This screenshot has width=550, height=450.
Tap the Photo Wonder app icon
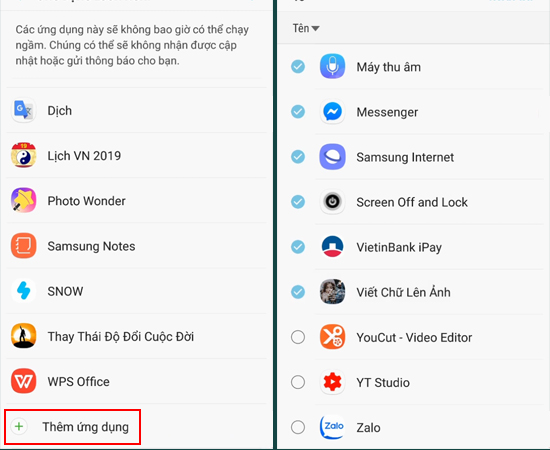pyautogui.click(x=24, y=200)
